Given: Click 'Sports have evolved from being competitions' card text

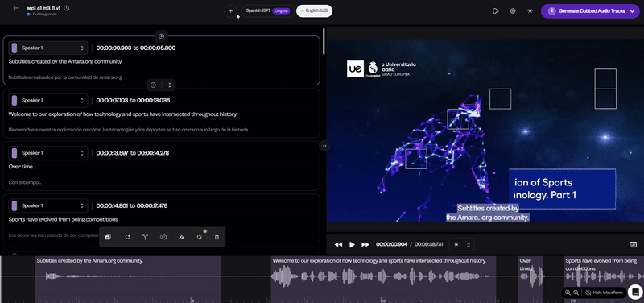Looking at the screenshot, I should (x=63, y=219).
